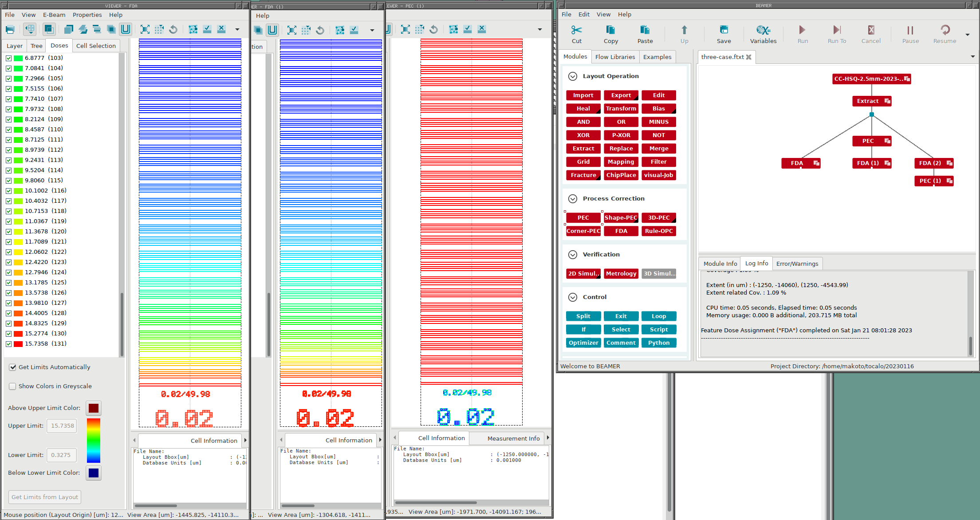The height and width of the screenshot is (520, 980).
Task: Click the Cut scissors icon in BEAMER
Action: pos(577,30)
